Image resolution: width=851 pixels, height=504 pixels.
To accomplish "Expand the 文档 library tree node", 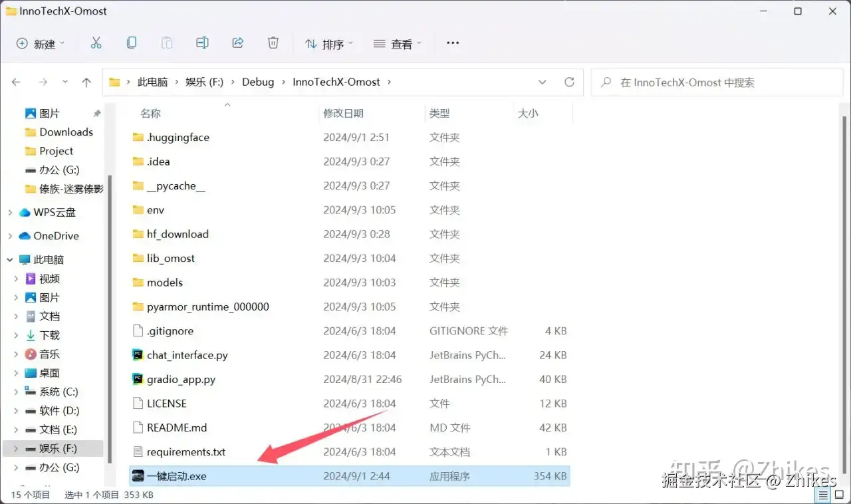I will tap(16, 316).
